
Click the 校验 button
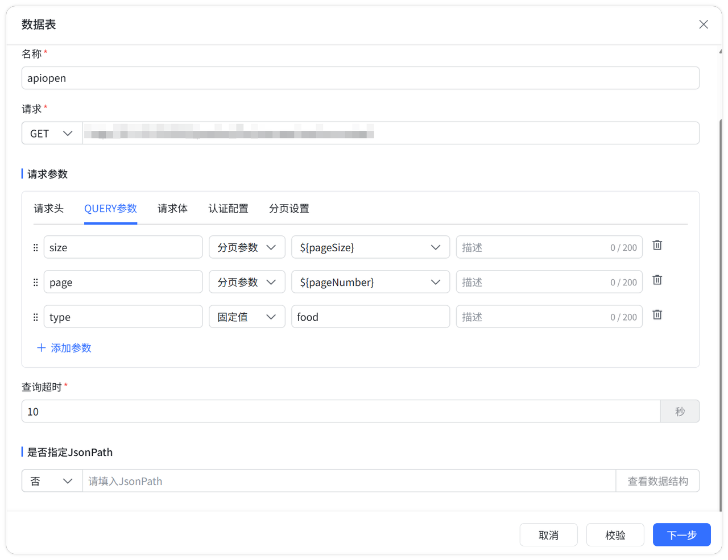click(x=615, y=535)
